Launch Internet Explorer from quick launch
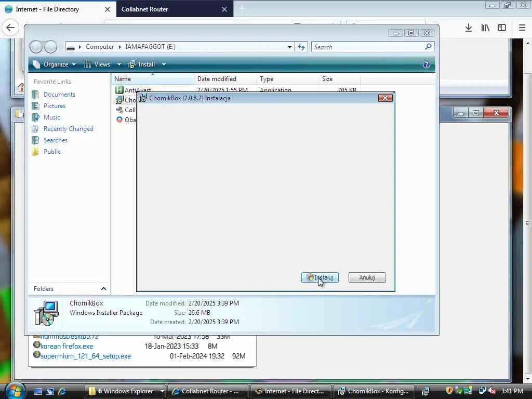The height and width of the screenshot is (399, 532). pos(62,391)
